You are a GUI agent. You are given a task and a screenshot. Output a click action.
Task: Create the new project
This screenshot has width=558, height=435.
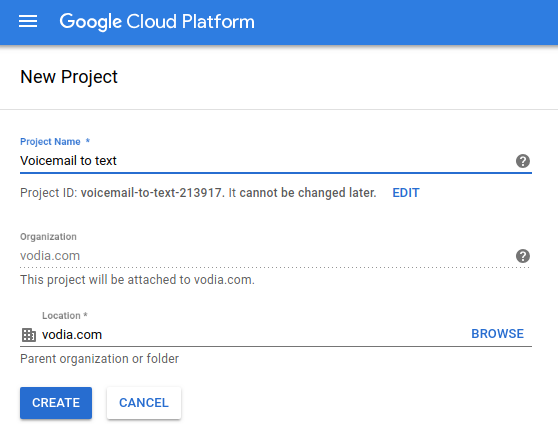(56, 403)
